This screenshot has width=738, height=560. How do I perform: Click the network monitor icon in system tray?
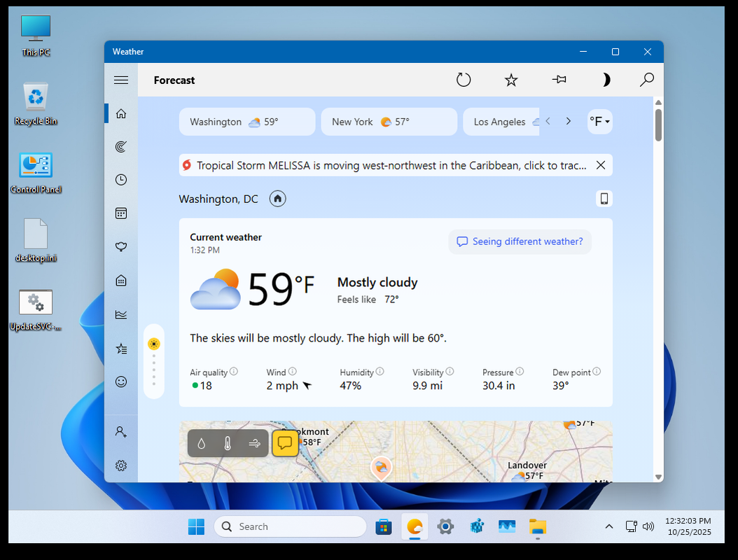pyautogui.click(x=631, y=526)
